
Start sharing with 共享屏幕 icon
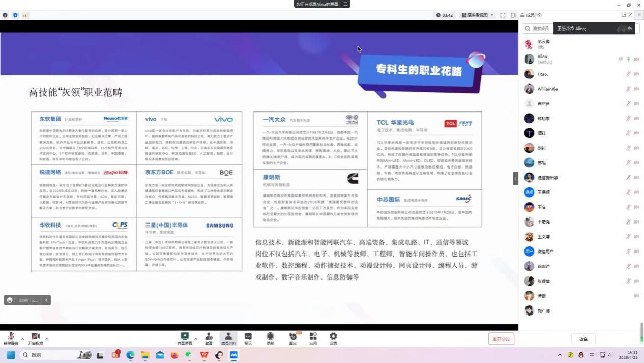(x=185, y=339)
